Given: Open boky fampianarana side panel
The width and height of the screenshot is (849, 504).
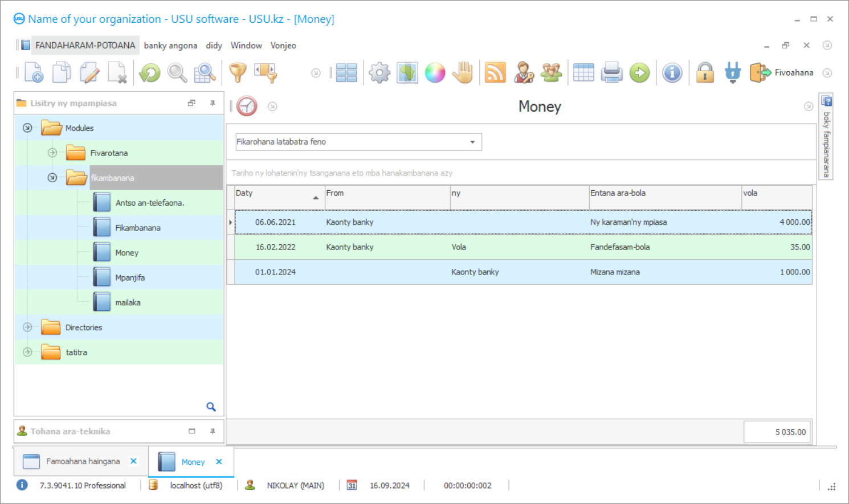Looking at the screenshot, I should tap(826, 137).
